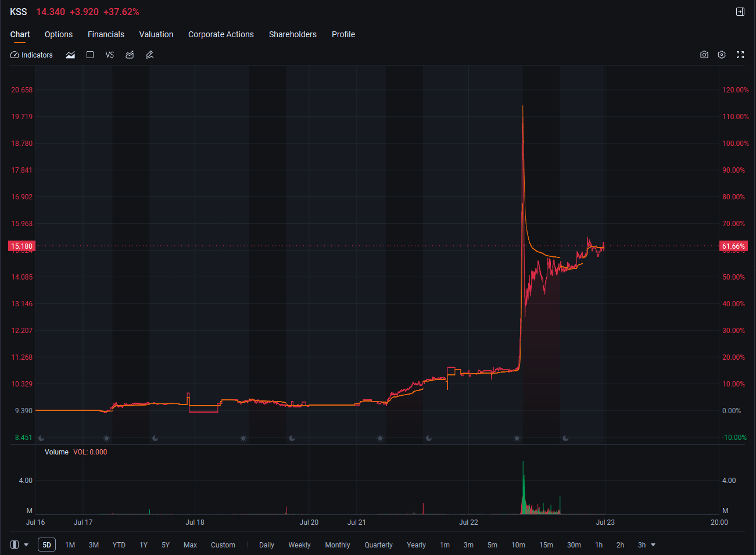Switch the range to 1M
This screenshot has width=756, height=555.
70,545
